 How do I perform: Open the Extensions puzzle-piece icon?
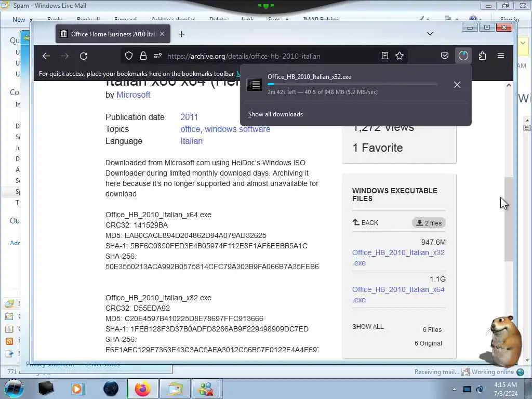(x=482, y=56)
